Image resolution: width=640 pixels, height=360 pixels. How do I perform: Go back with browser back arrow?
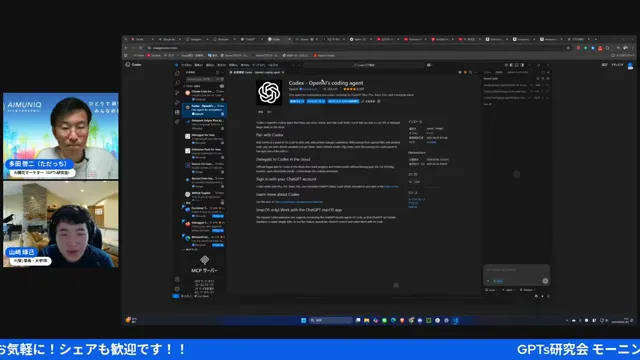point(127,48)
